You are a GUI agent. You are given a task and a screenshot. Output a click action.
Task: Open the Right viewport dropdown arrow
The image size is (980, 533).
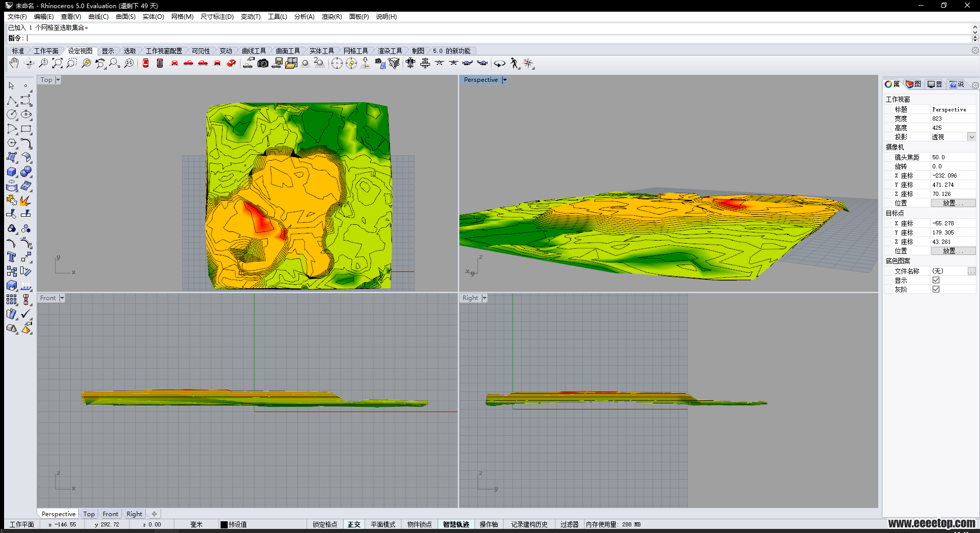[484, 298]
